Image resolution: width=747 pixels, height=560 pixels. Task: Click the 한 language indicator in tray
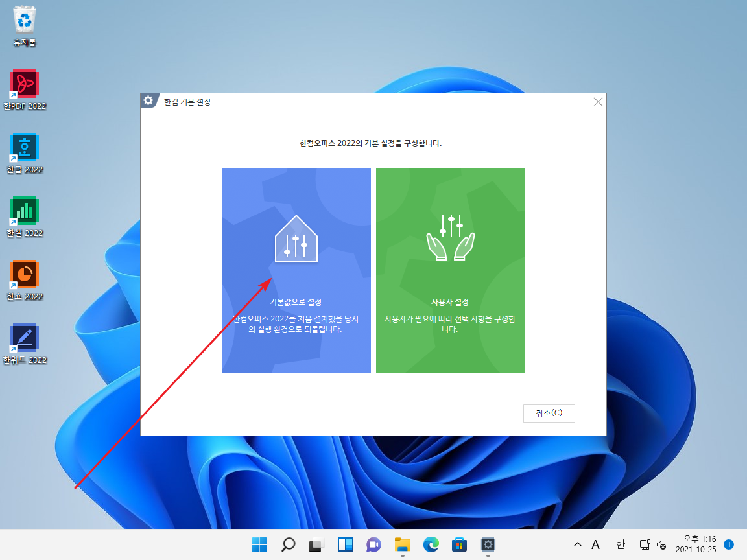(x=620, y=544)
